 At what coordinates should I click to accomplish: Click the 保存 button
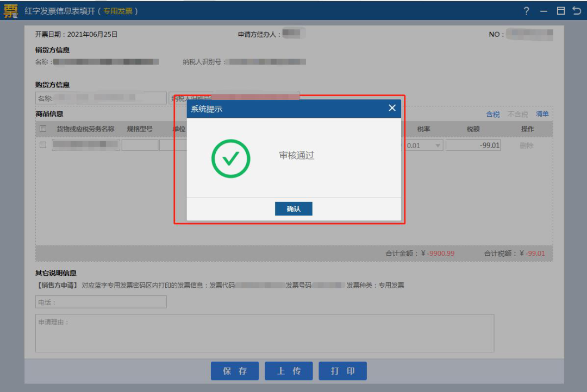(235, 371)
